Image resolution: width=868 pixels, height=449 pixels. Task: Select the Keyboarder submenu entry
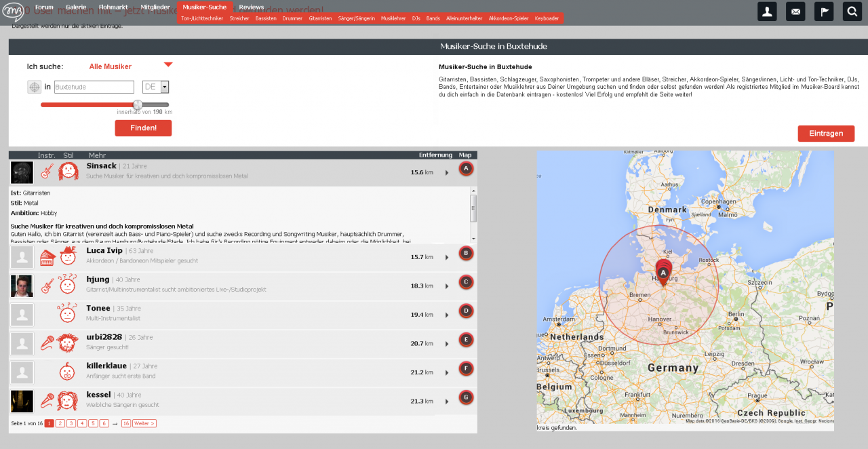[x=547, y=18]
